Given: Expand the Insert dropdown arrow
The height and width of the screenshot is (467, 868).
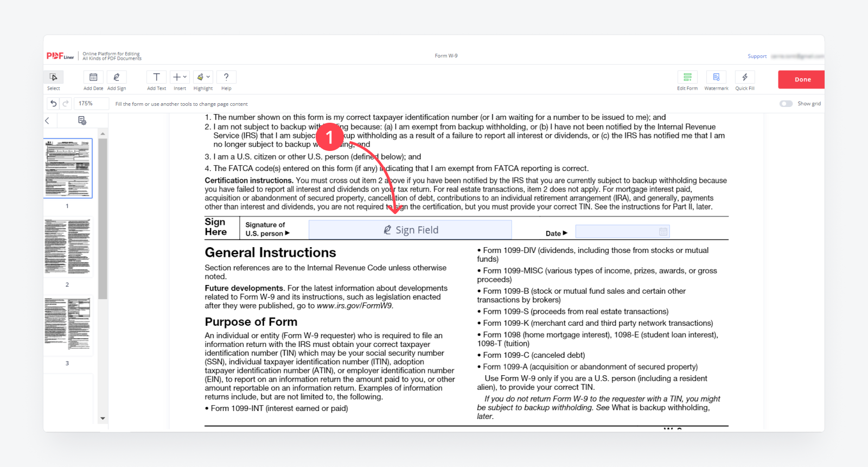Looking at the screenshot, I should click(185, 77).
